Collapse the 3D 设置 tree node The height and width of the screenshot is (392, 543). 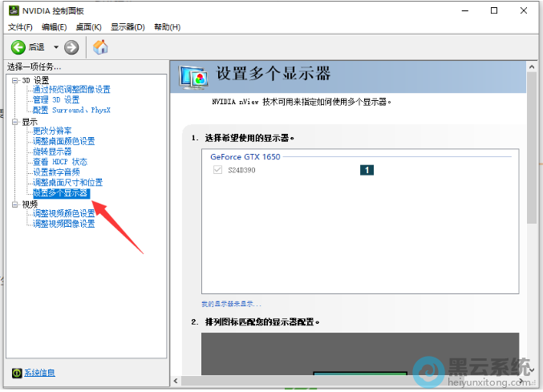[14, 80]
